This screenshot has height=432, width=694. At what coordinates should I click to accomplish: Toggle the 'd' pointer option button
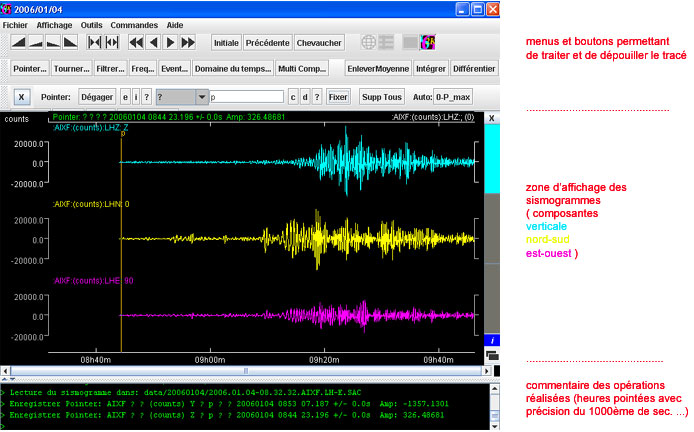(305, 96)
